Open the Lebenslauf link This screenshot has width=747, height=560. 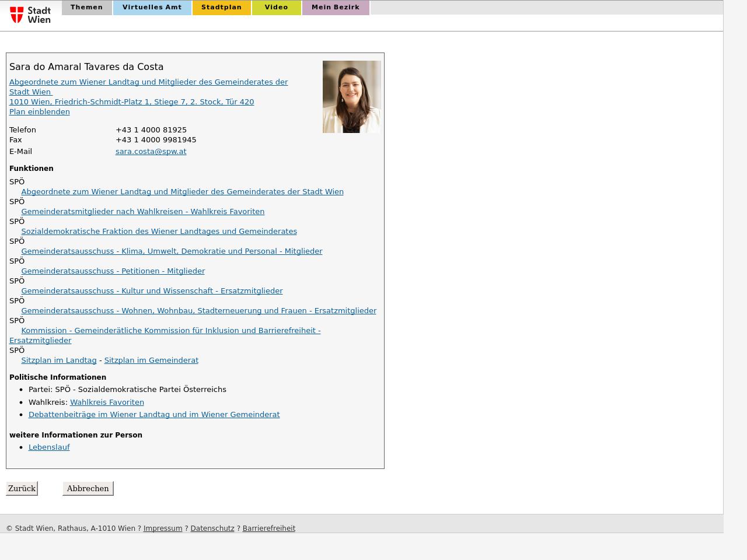click(49, 447)
